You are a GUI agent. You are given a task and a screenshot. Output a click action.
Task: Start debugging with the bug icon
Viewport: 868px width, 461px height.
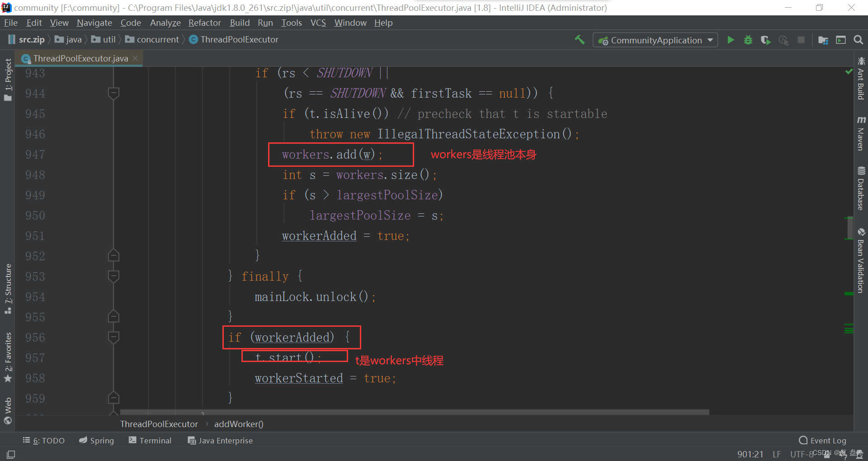(748, 40)
